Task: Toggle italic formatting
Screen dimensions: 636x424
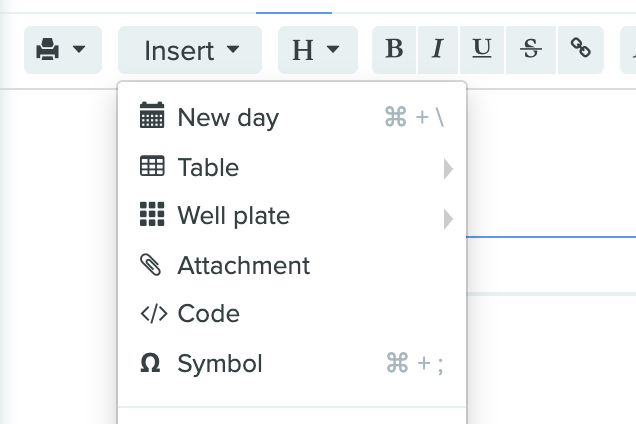Action: [438, 50]
